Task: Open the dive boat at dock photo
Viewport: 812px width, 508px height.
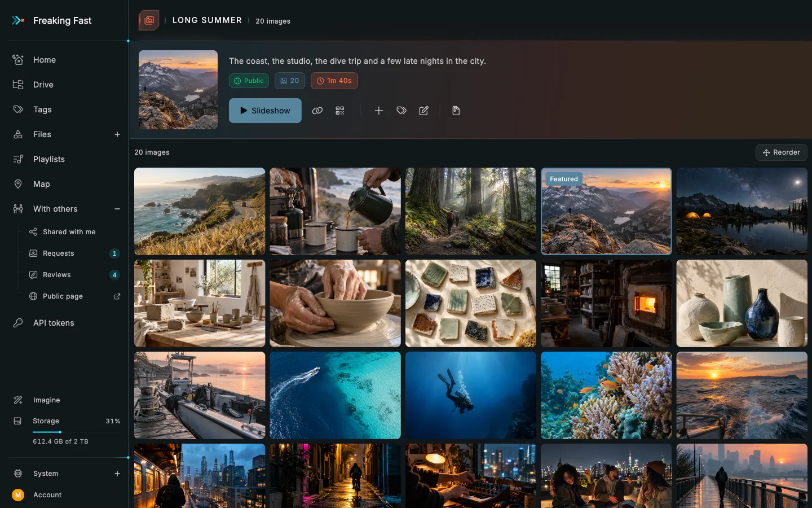Action: [x=200, y=395]
